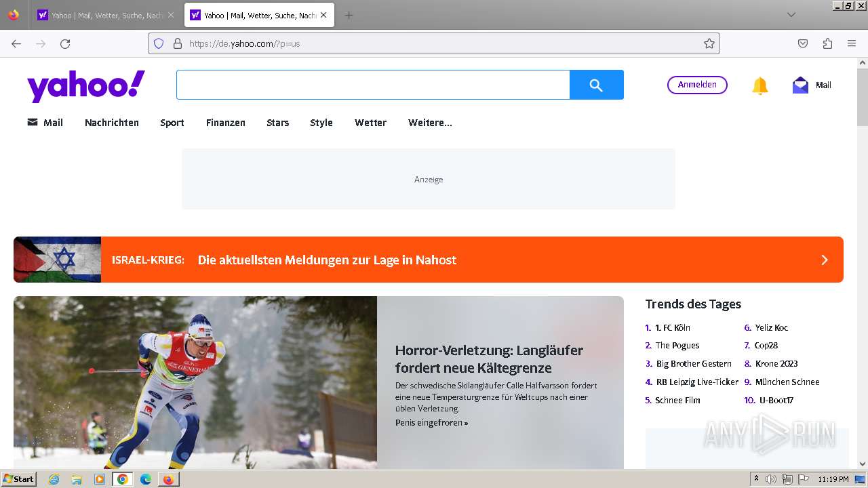Open the volume control in tray
868x488 pixels.
click(771, 479)
